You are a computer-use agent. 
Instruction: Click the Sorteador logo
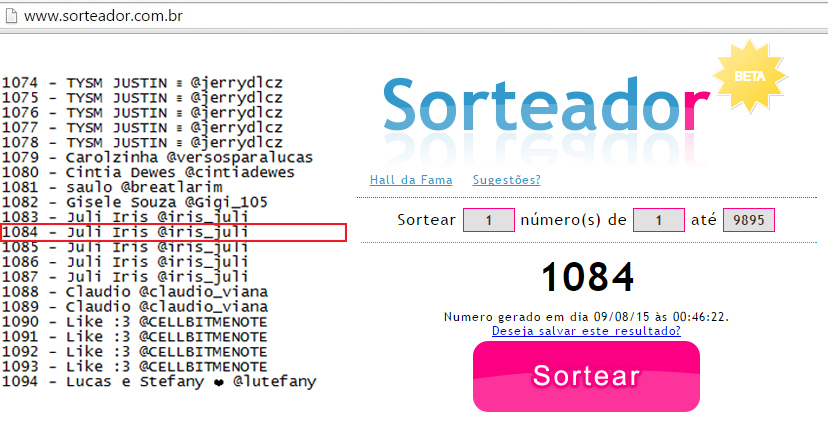pos(546,106)
